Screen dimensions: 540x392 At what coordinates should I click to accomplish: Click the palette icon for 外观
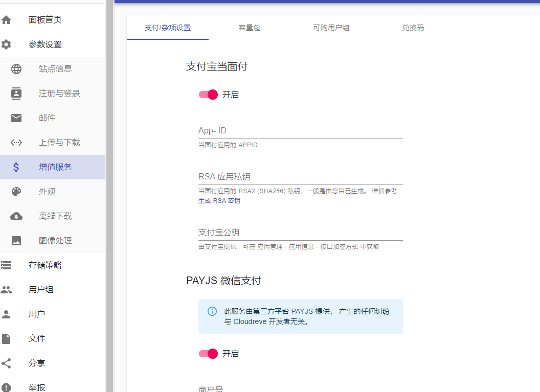point(16,192)
